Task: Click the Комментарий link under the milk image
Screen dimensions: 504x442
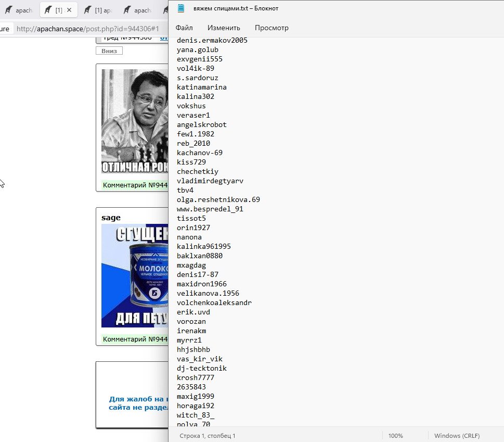Action: 135,339
